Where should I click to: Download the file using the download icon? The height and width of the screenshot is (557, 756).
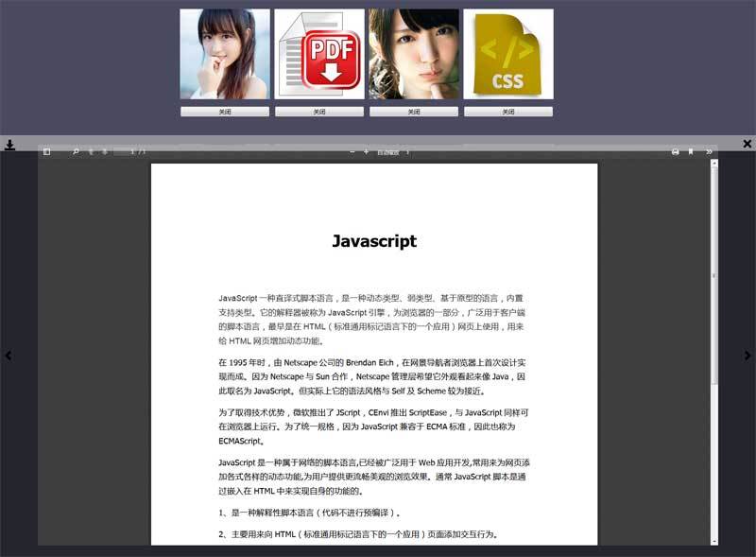coord(9,145)
